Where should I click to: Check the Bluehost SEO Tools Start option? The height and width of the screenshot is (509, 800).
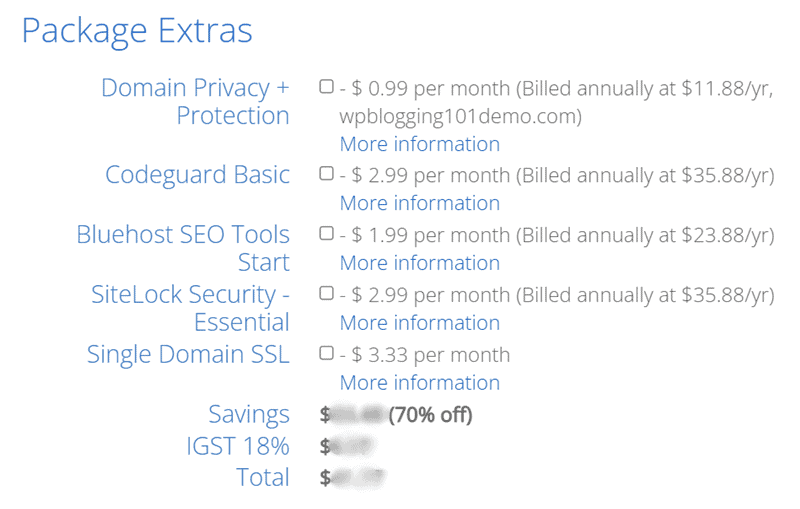coord(326,234)
